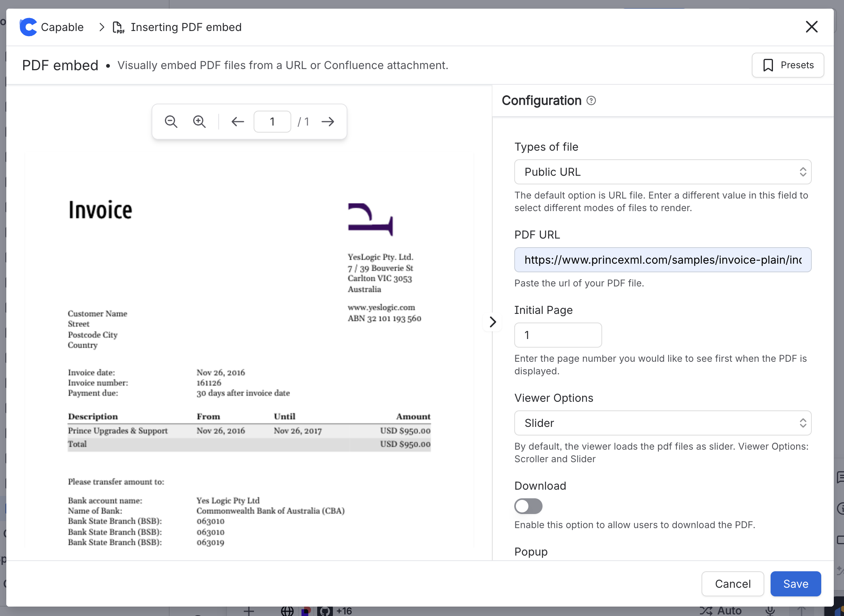This screenshot has height=616, width=844.
Task: Close the Inserting PDF embed dialog
Action: click(x=811, y=27)
